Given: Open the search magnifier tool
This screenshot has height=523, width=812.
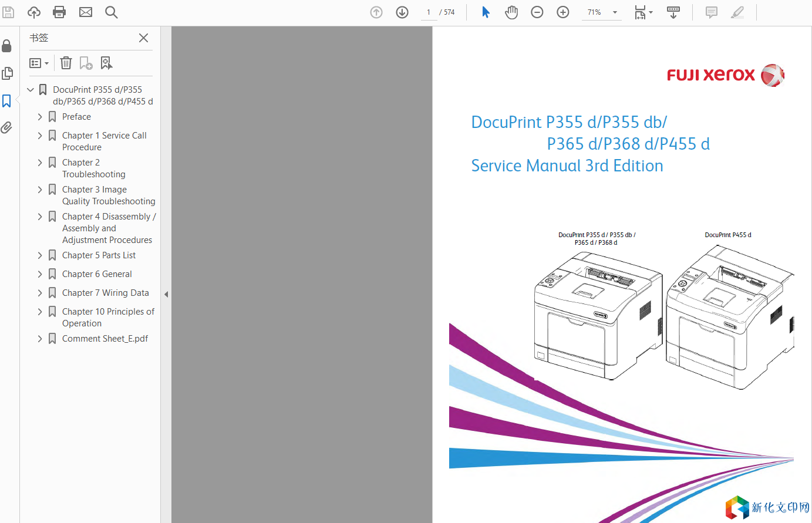Looking at the screenshot, I should tap(111, 12).
